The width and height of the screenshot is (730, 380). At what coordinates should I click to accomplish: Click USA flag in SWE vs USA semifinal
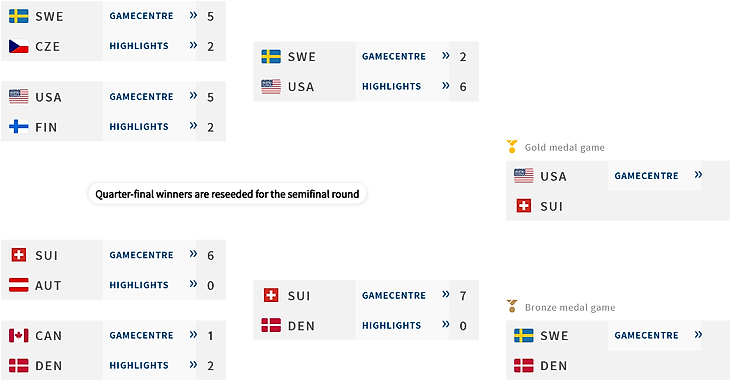pos(271,87)
